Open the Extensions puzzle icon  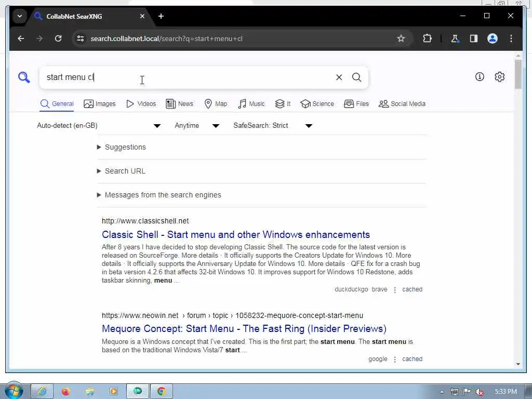(427, 38)
